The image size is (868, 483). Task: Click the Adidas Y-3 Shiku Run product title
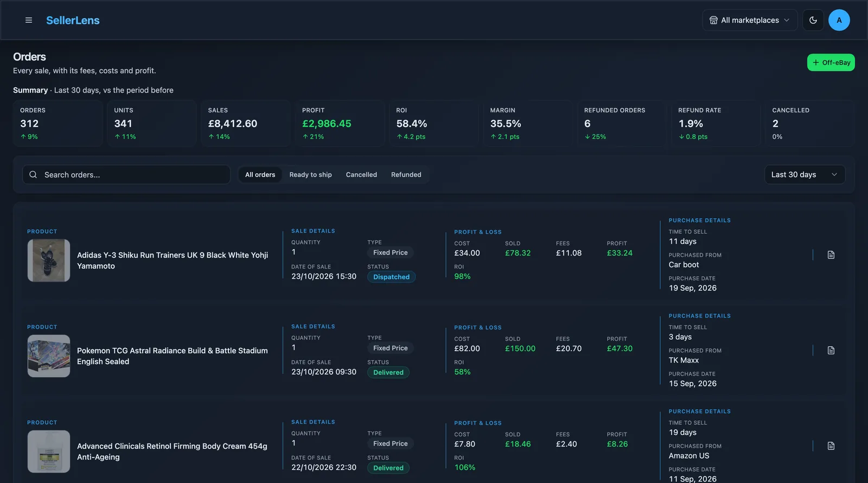tap(173, 260)
